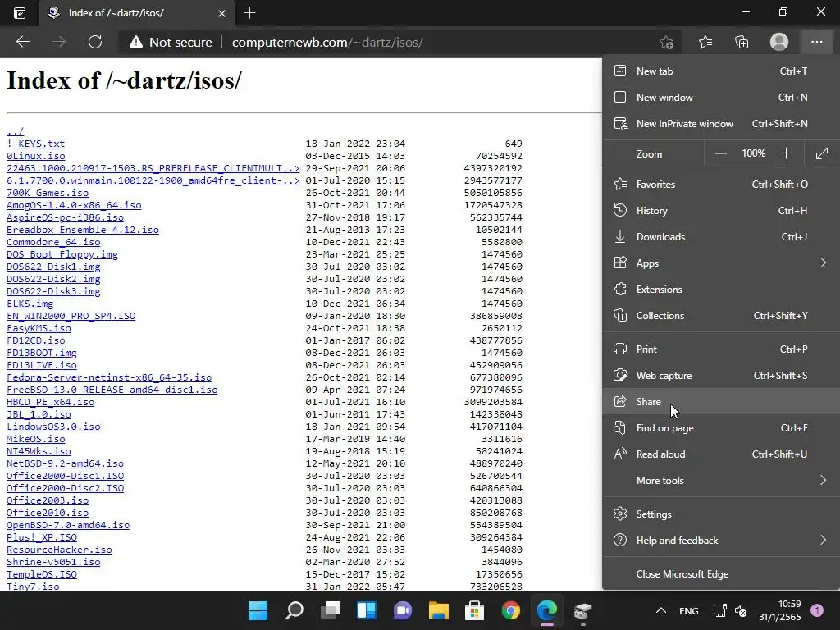Launch Google Chrome from taskbar
The image size is (840, 630).
click(511, 610)
